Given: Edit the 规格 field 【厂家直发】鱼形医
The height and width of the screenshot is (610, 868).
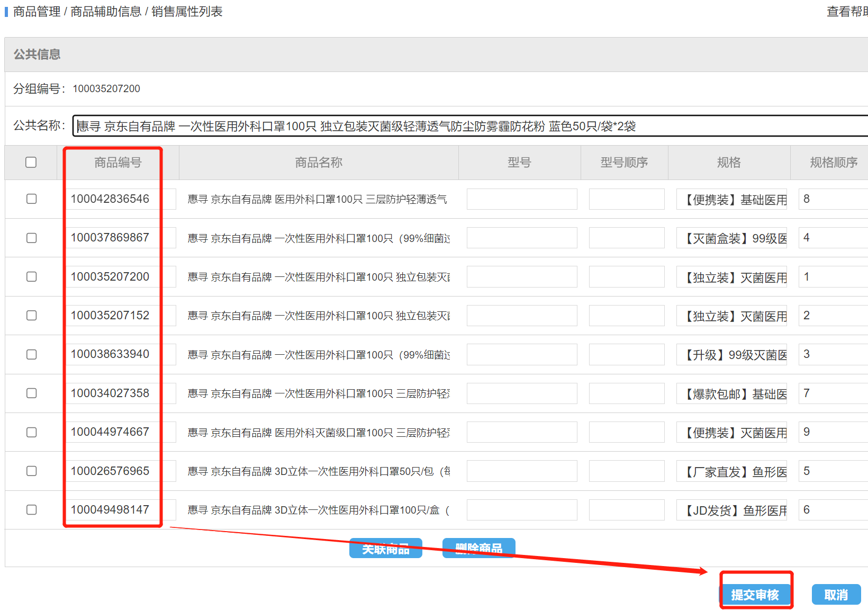Looking at the screenshot, I should [731, 471].
